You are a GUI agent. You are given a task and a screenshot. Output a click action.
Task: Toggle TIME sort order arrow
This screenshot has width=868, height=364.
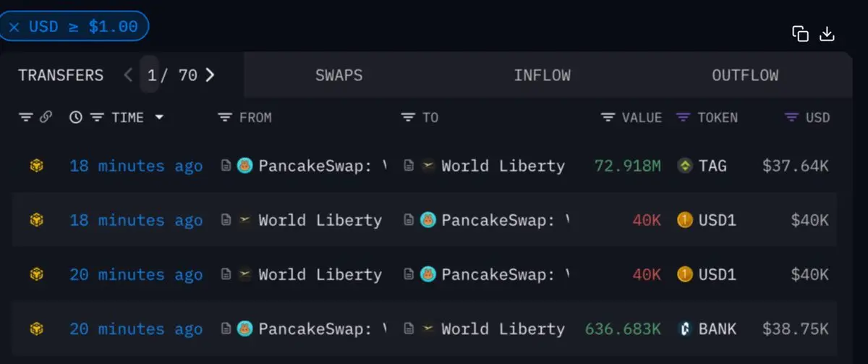[x=159, y=117]
